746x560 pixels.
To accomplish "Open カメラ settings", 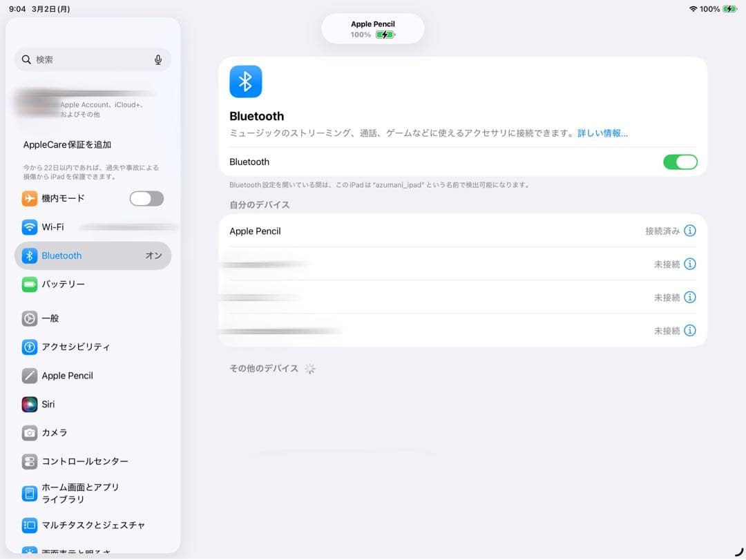I will [93, 433].
